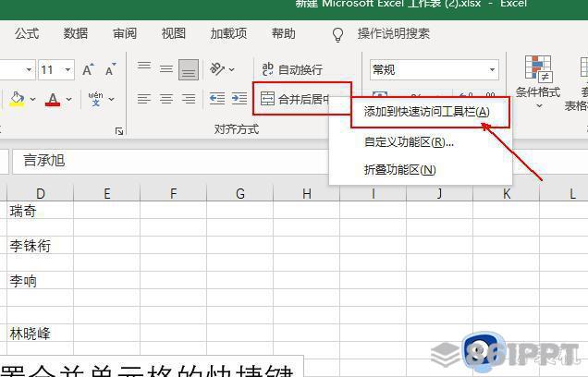
Task: Expand the fill color dropdown arrow
Action: pyautogui.click(x=32, y=99)
